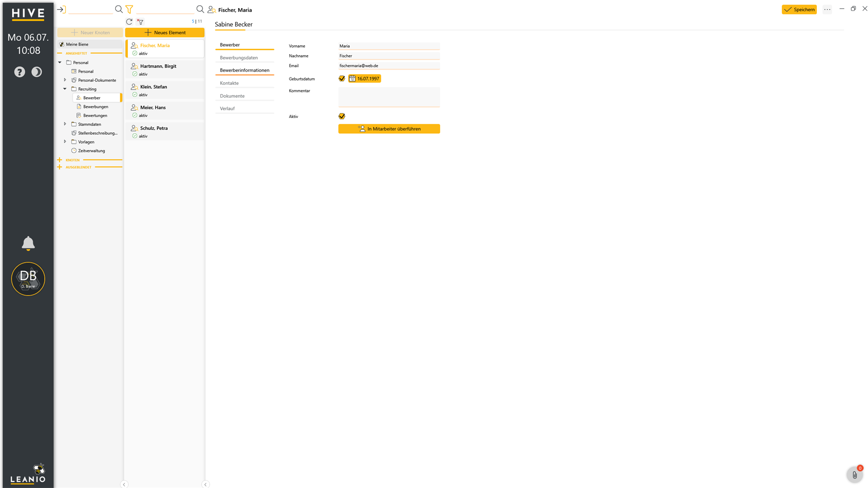This screenshot has height=488, width=868.
Task: Open notifications bell
Action: pos(28,244)
